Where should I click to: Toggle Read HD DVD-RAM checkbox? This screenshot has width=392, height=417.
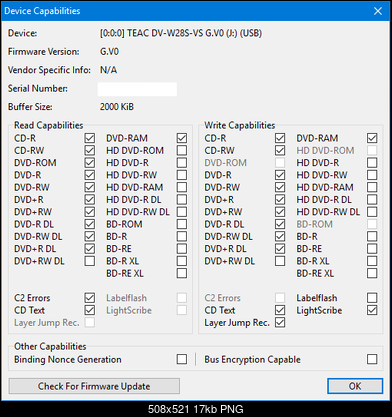pyautogui.click(x=182, y=187)
